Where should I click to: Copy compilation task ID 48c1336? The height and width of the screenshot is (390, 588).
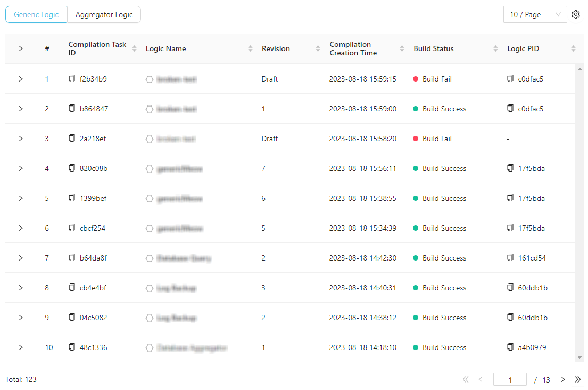click(72, 347)
